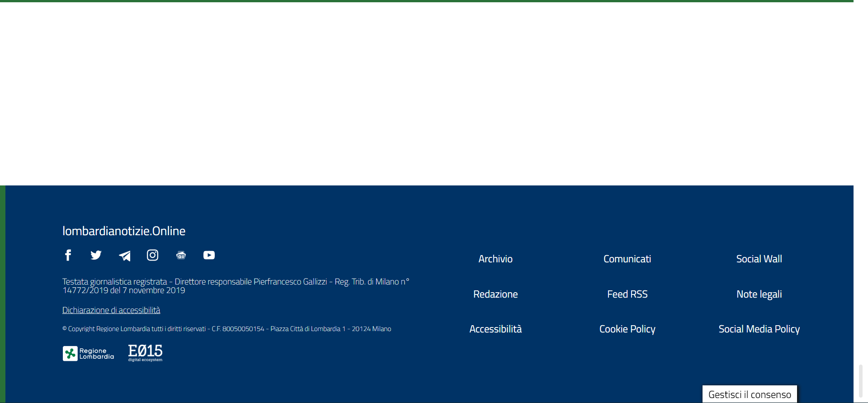Open the Feed RSS link
Screen dimensions: 868x403
[627, 294]
